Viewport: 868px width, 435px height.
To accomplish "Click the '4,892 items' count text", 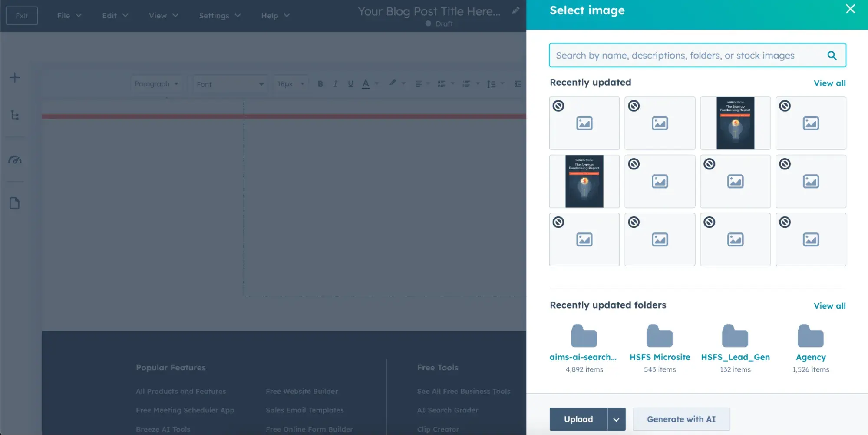I will coord(584,369).
